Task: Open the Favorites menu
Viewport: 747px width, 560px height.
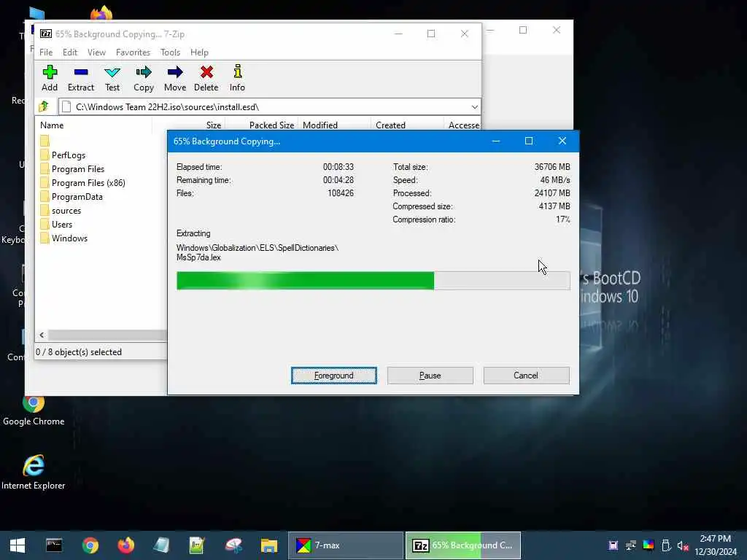Action: tap(133, 52)
